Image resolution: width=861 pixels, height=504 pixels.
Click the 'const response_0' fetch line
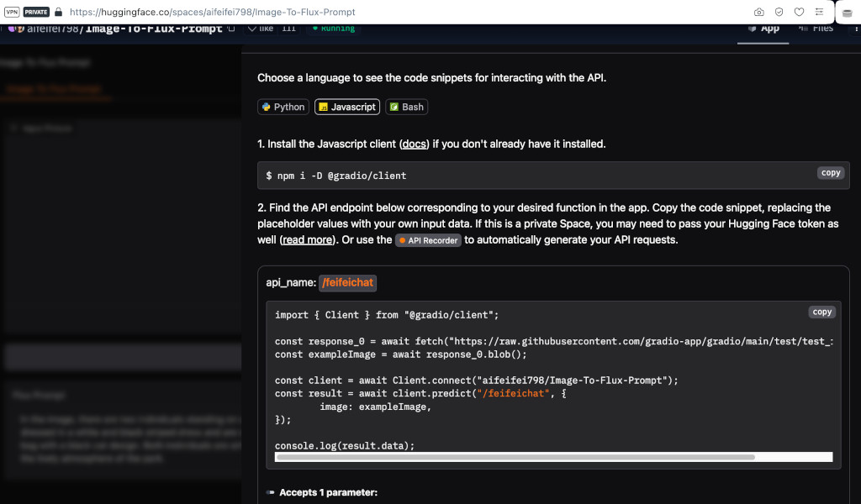[553, 342]
